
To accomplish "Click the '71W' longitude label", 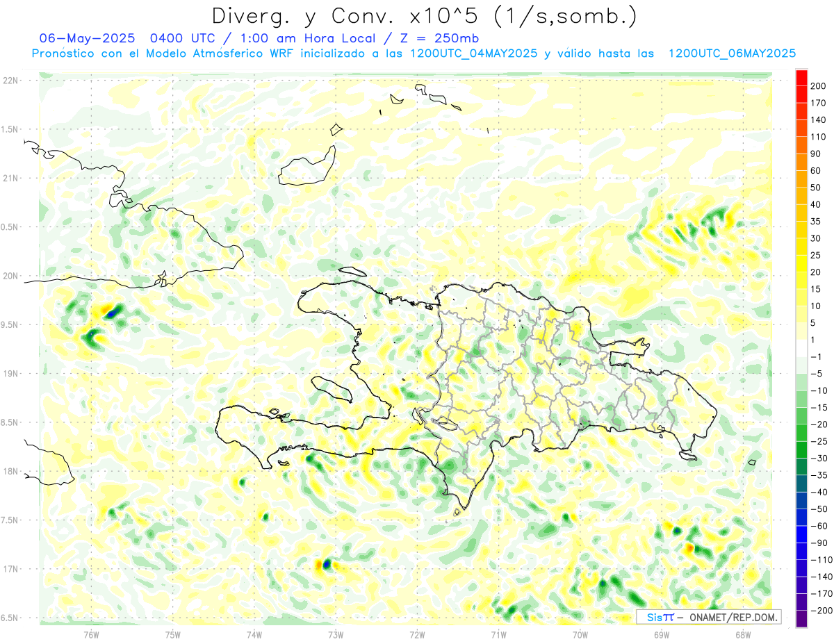I will [x=498, y=634].
